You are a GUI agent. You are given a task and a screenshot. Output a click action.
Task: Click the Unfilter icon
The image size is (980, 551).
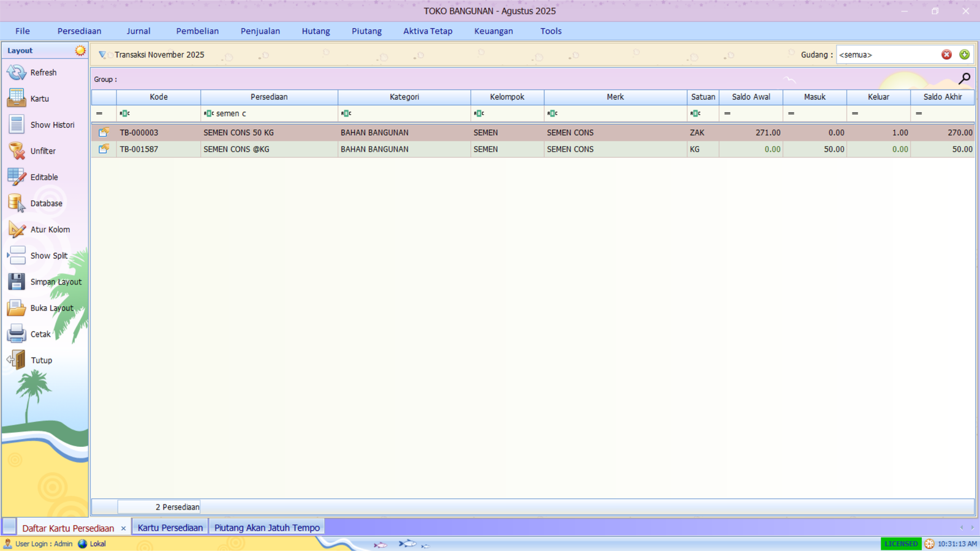[x=15, y=151]
